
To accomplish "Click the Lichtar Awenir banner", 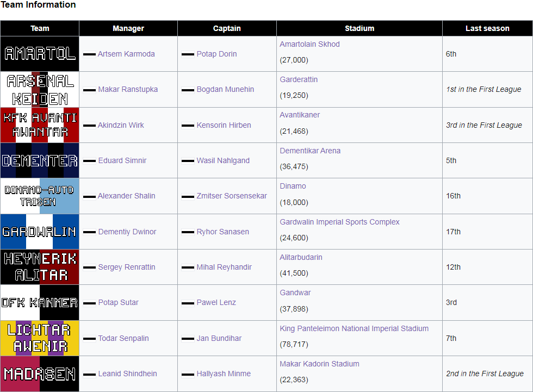I will click(40, 338).
